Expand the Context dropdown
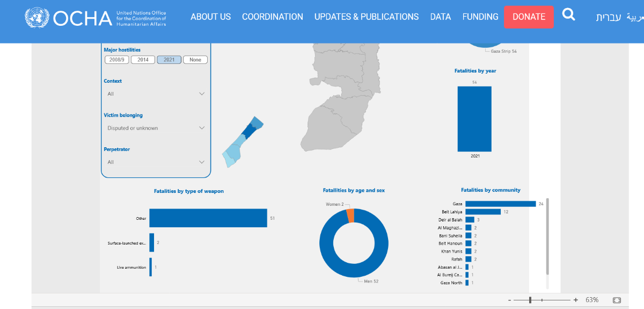This screenshot has width=644, height=309. click(156, 94)
